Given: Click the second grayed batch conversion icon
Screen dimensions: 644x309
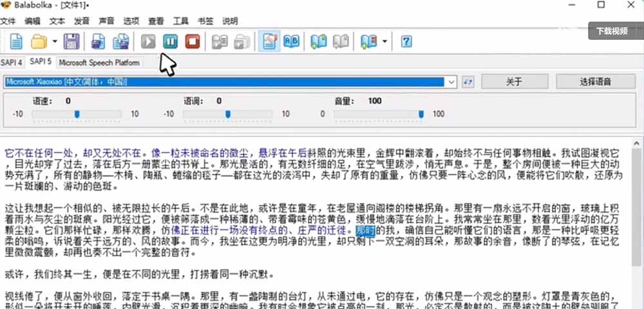Looking at the screenshot, I should [242, 41].
